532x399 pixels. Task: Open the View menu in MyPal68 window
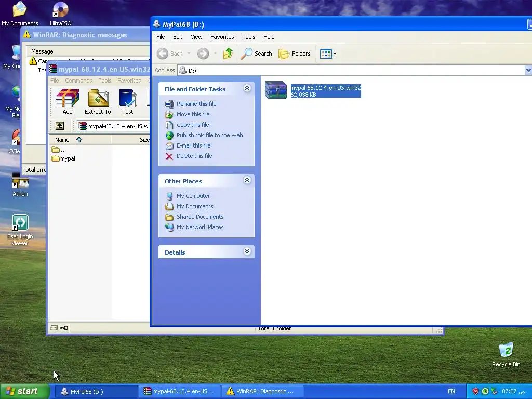coord(196,37)
